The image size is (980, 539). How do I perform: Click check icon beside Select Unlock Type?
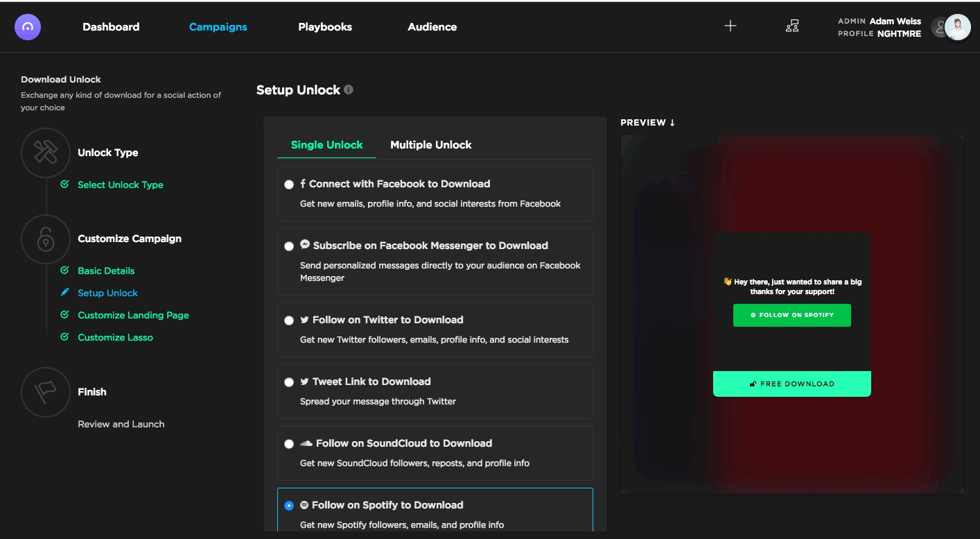tap(64, 185)
